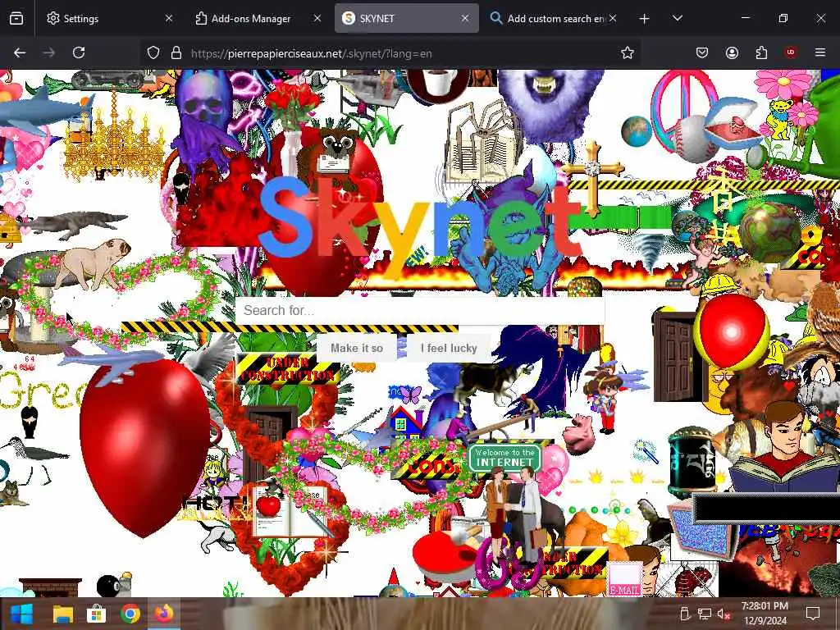
Task: Go back to the previous page
Action: pos(20,52)
